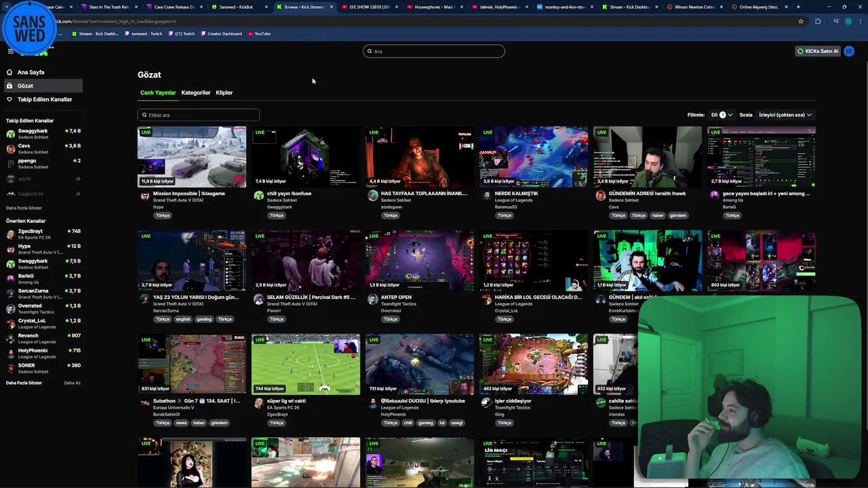Click Subathon Gün 7 stream title
Screen dimensions: 868x488
click(197, 401)
